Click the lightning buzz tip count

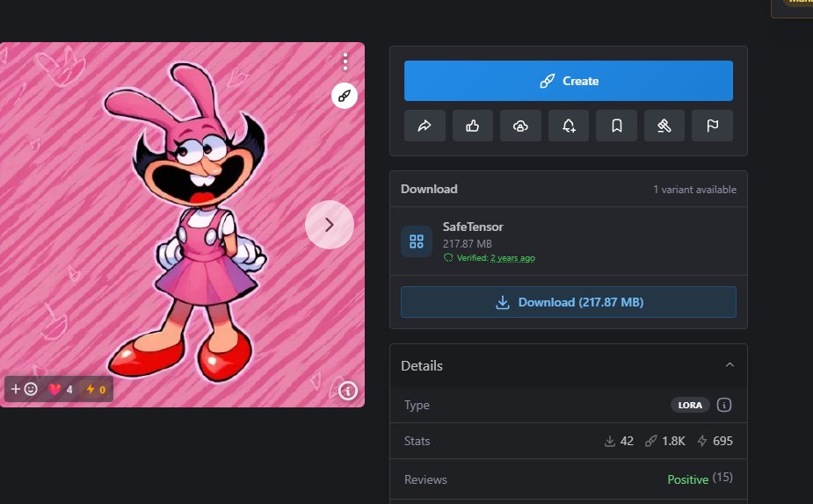click(x=96, y=389)
